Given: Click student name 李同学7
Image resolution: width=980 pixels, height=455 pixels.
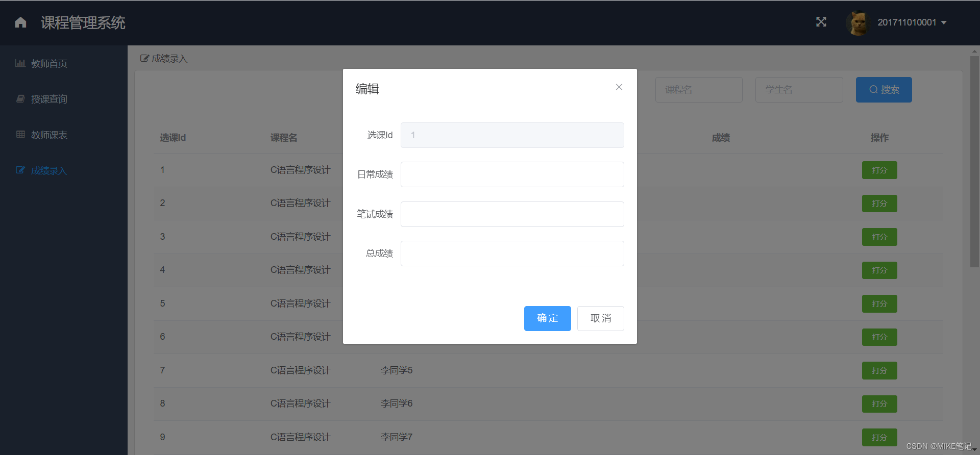Looking at the screenshot, I should tap(397, 437).
